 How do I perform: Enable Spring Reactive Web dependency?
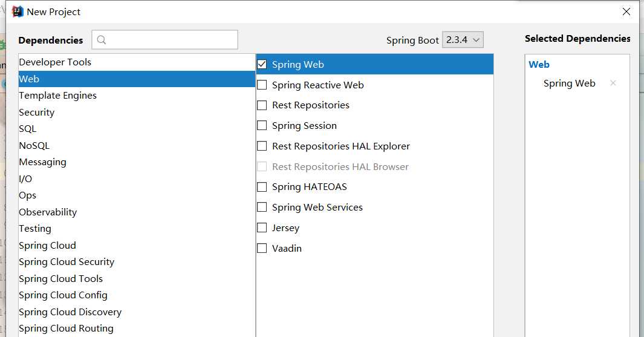(x=262, y=85)
